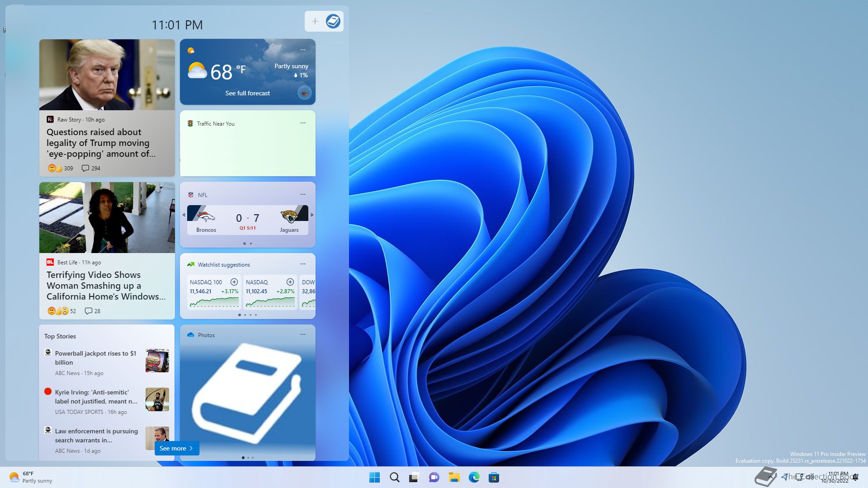
Task: Click the Powerball story thumbnail
Action: (157, 361)
